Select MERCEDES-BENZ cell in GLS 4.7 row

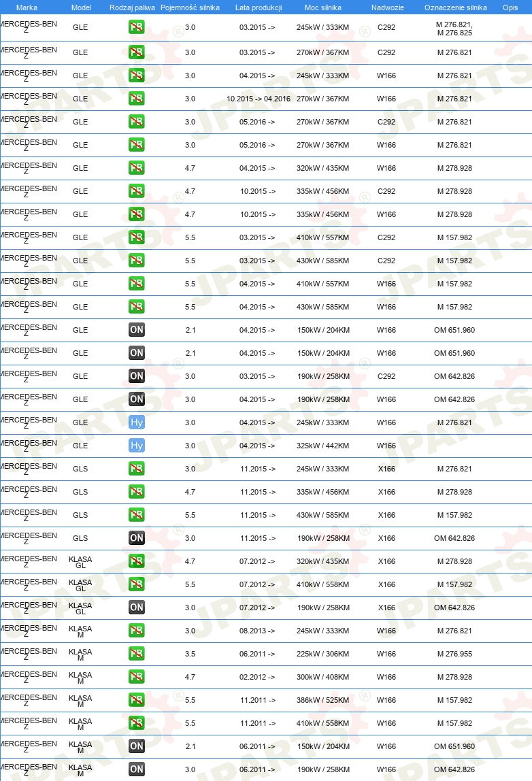coord(29,492)
